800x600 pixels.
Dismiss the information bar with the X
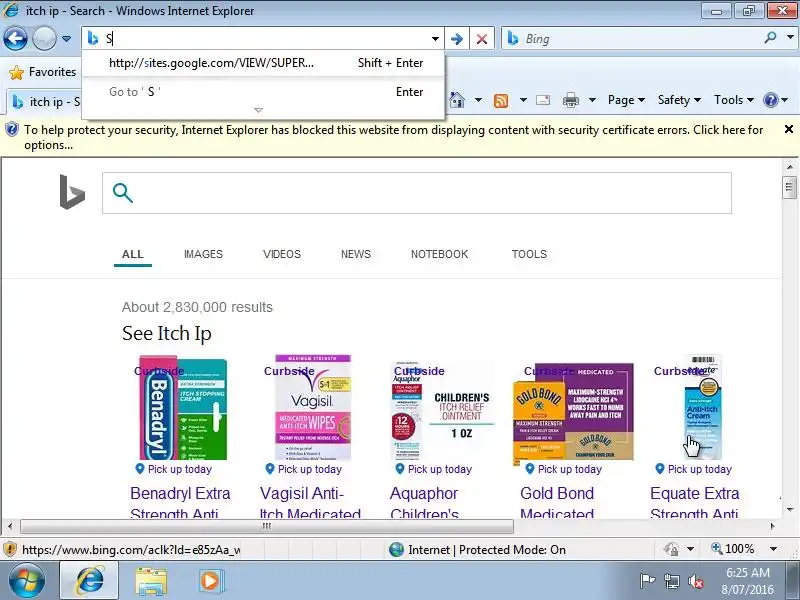pos(788,130)
